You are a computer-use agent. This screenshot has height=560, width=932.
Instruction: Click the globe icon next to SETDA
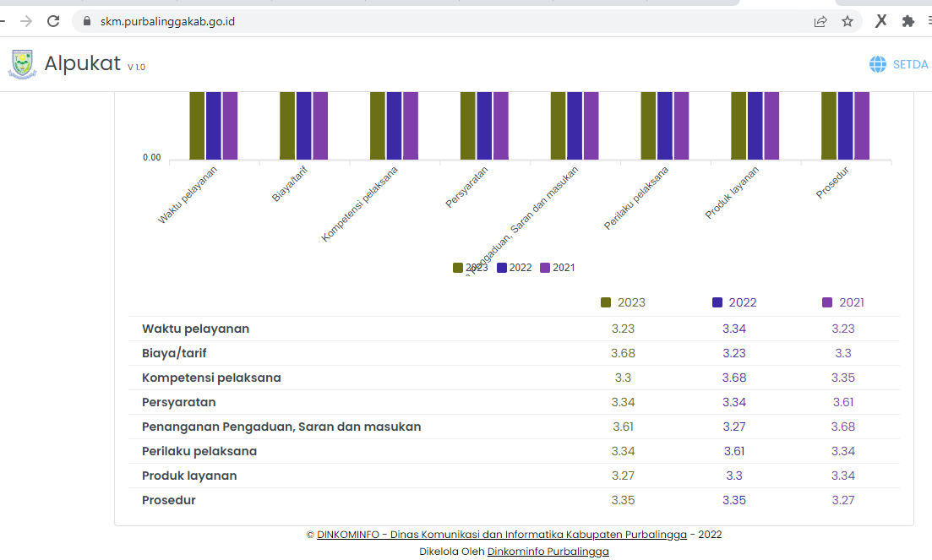(x=877, y=64)
